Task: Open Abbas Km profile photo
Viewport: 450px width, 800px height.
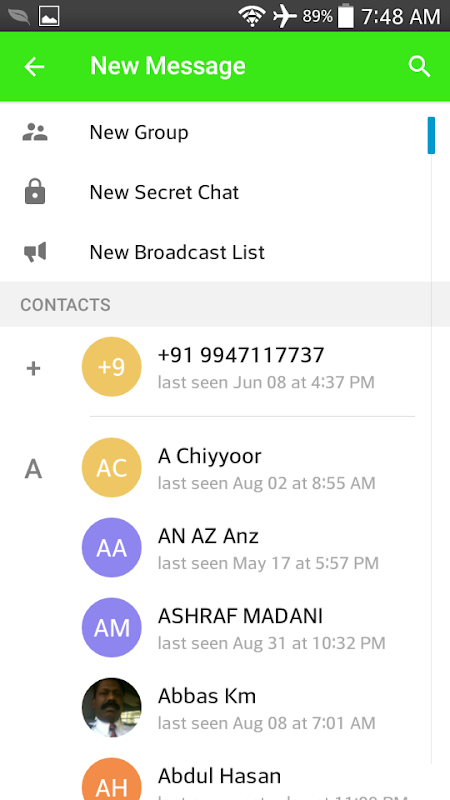Action: coord(112,708)
